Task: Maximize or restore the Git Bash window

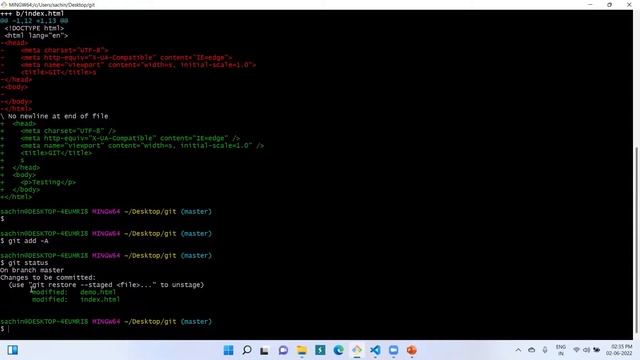Action: [x=609, y=4]
